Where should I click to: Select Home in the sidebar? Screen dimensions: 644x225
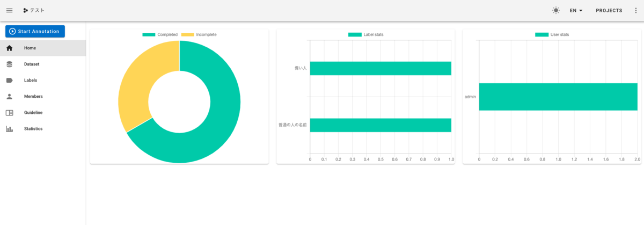(x=43, y=48)
